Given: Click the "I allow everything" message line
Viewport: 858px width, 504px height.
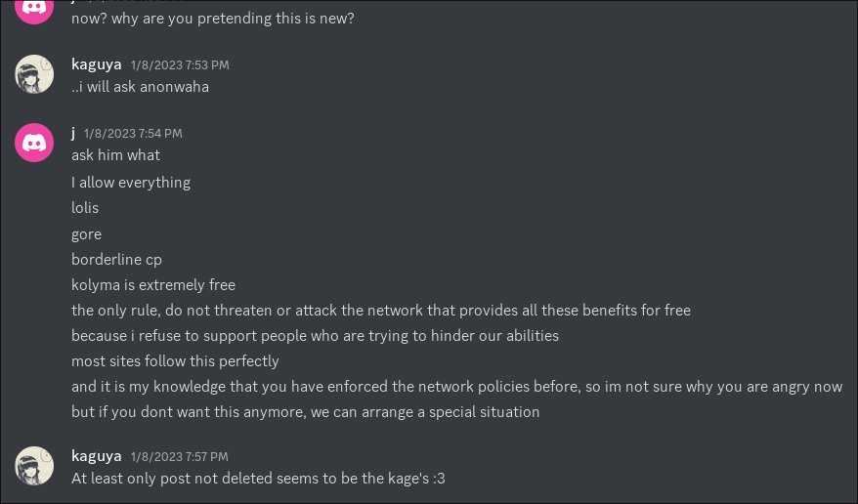Looking at the screenshot, I should [131, 182].
